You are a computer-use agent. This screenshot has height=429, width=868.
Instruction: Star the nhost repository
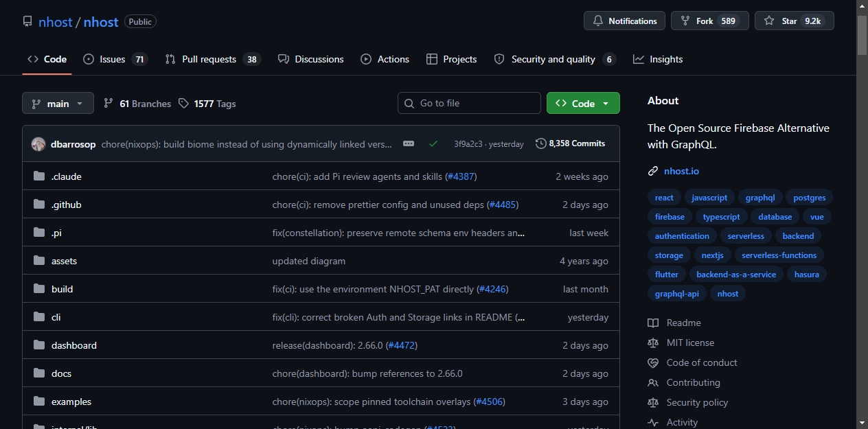[794, 21]
